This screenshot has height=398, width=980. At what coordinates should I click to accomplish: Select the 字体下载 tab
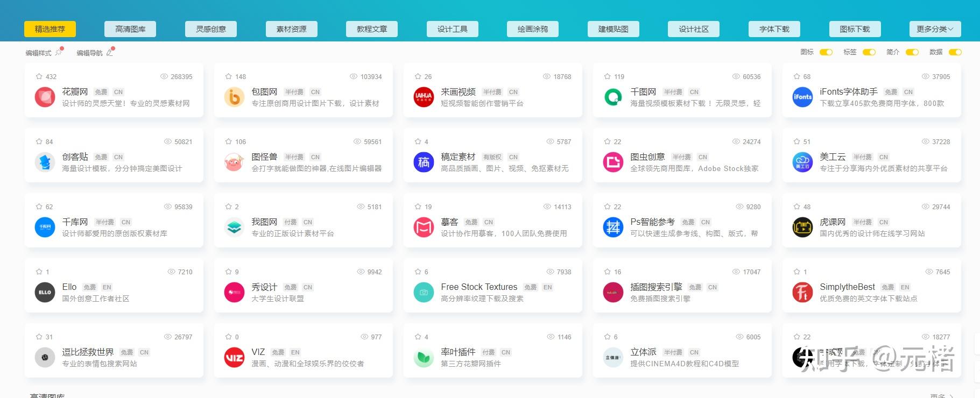tap(774, 29)
